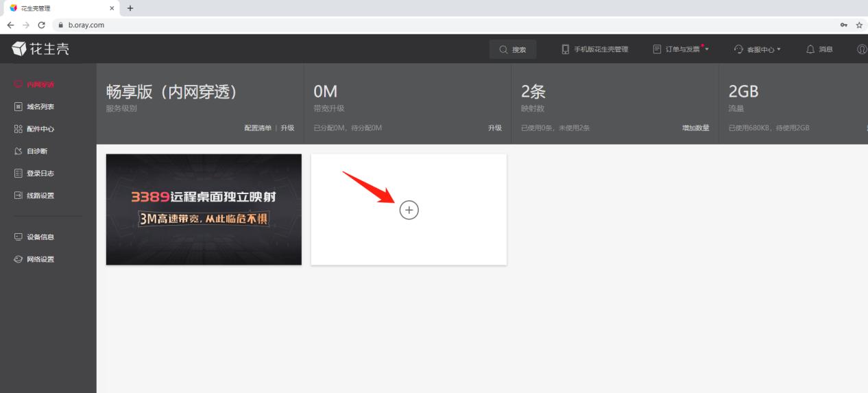Click the saved password key icon
868x393 pixels.
tap(843, 25)
